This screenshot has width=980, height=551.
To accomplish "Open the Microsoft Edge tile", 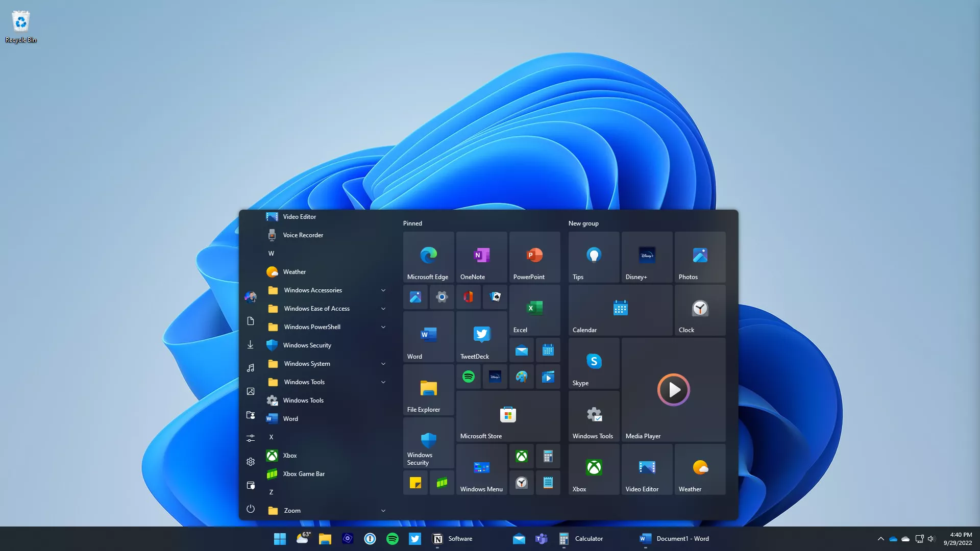I will [428, 257].
